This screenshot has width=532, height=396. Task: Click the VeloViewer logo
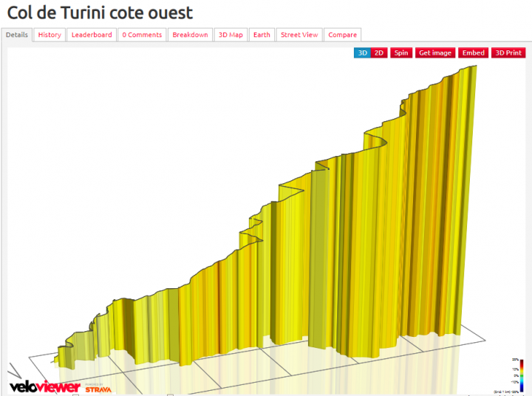pyautogui.click(x=45, y=387)
